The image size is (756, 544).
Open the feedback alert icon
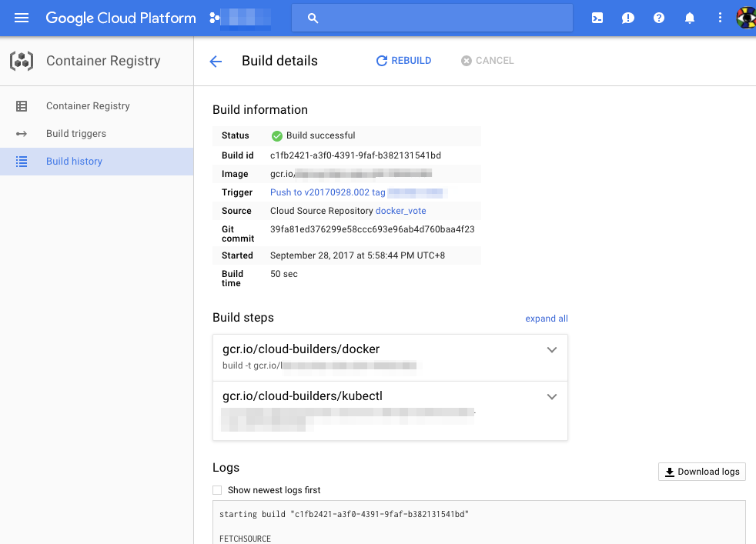(x=627, y=18)
